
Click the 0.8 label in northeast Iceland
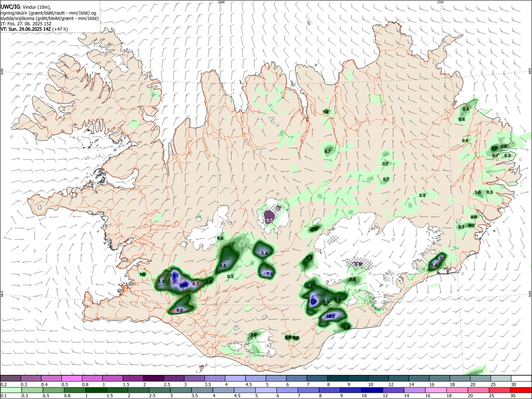[466, 109]
